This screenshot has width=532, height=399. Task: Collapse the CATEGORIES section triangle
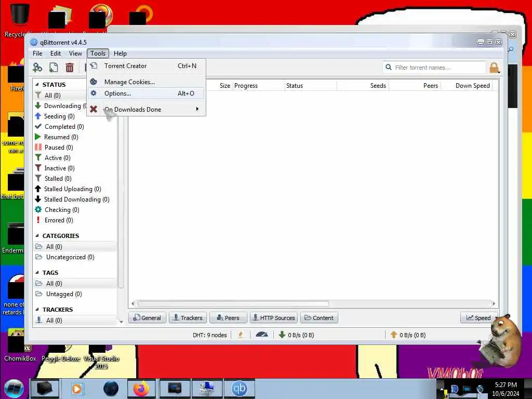37,235
